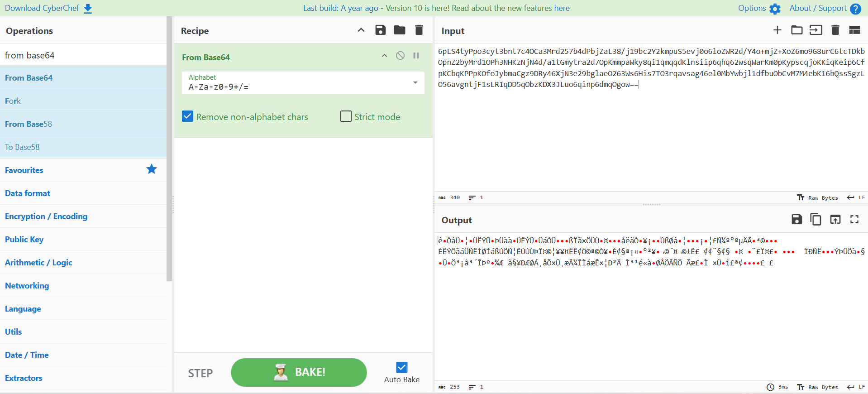
Task: Reset the pane layout icon
Action: point(854,30)
